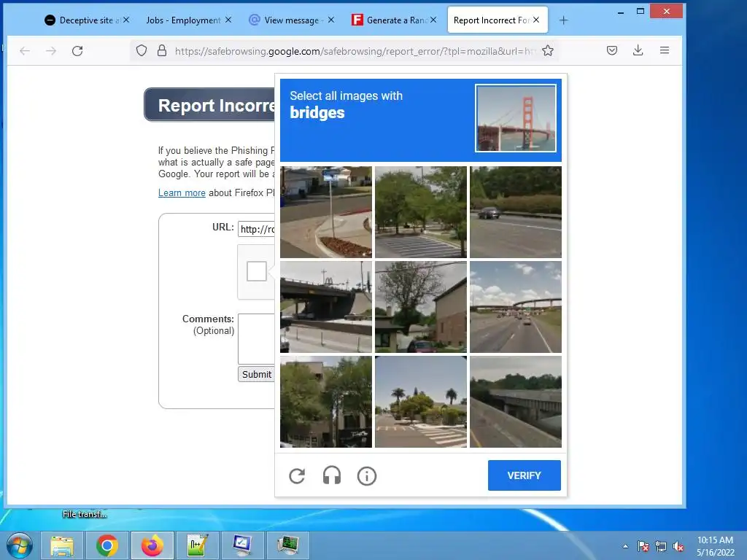Click the Firefox back arrow
Viewport: 747px width, 560px height.
25,51
